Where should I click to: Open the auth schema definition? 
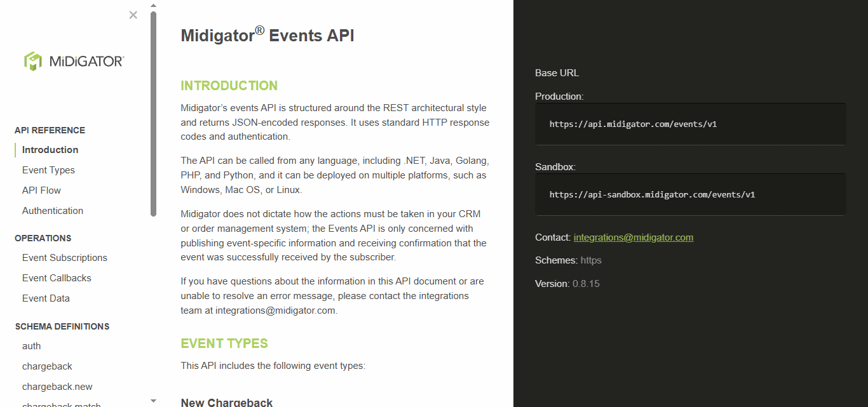tap(31, 346)
